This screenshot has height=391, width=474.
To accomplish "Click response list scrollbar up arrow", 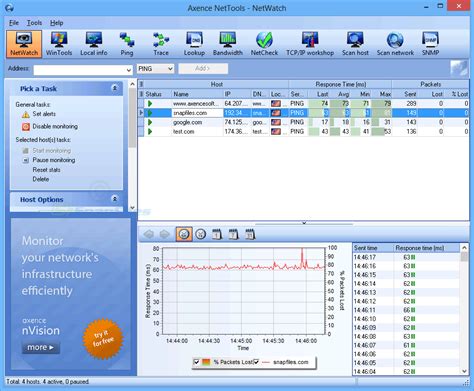I will click(464, 248).
